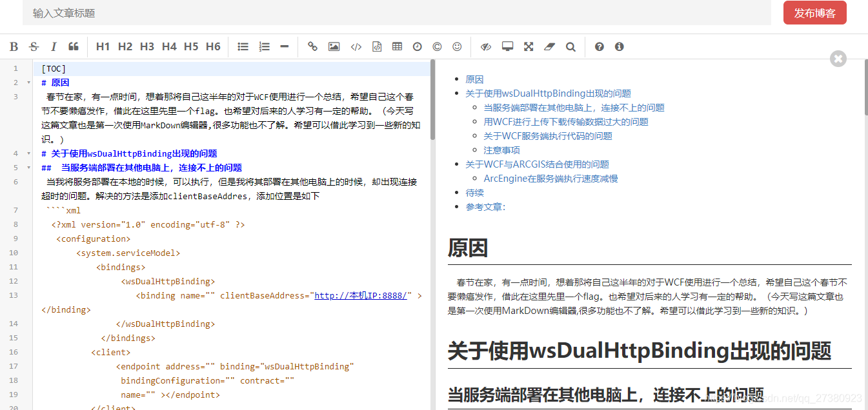Open 用WCF进行上传下载传输数据过大的问题 link
Screen dimensions: 868x410
(x=566, y=122)
